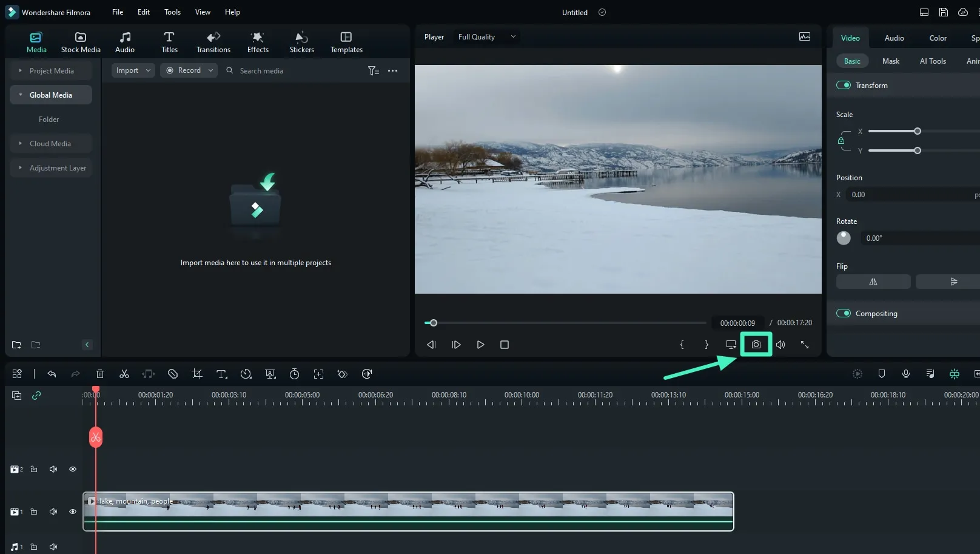The width and height of the screenshot is (980, 554).
Task: Switch to the Color tab
Action: click(938, 38)
